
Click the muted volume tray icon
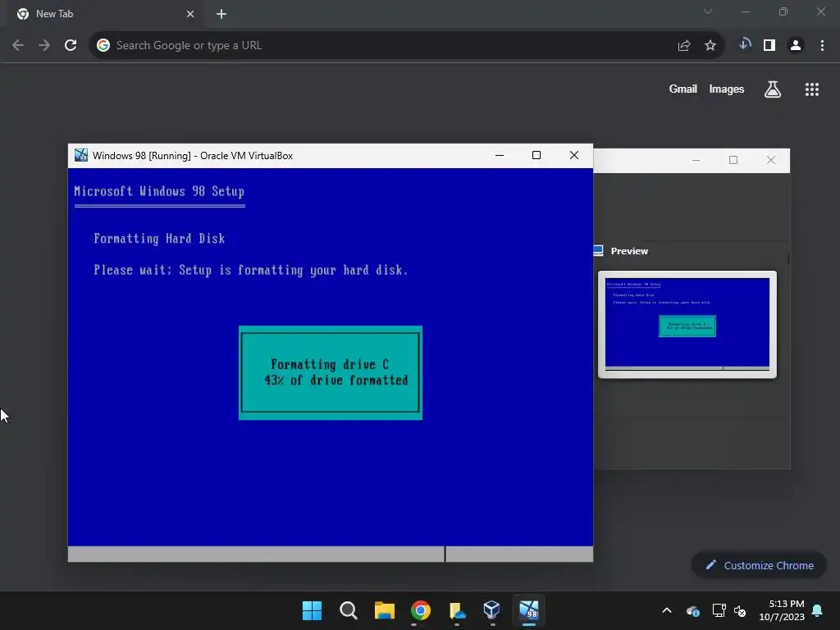pyautogui.click(x=740, y=610)
